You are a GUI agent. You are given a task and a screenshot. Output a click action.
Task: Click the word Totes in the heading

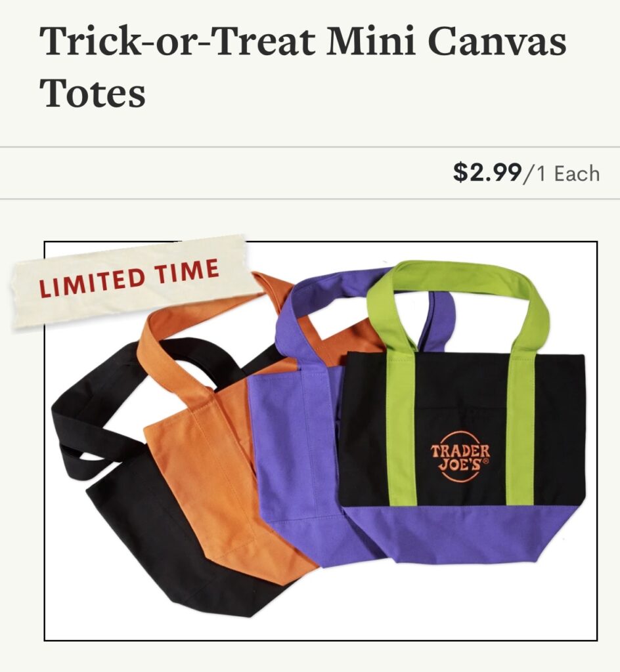coord(93,93)
